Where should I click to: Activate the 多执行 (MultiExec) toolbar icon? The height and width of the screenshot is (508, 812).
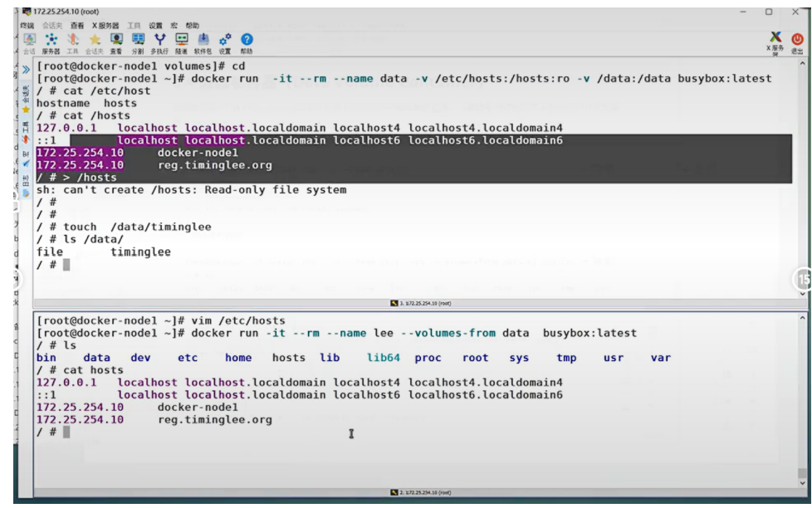[159, 43]
